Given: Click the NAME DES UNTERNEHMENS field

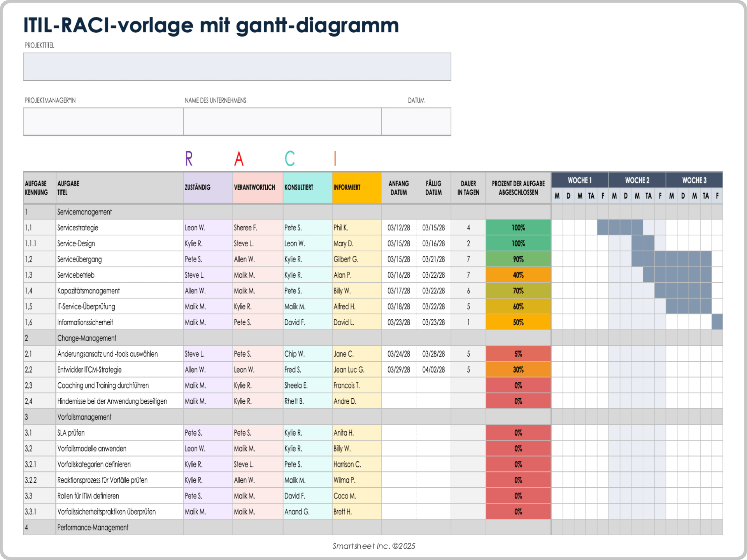Looking at the screenshot, I should pyautogui.click(x=282, y=121).
